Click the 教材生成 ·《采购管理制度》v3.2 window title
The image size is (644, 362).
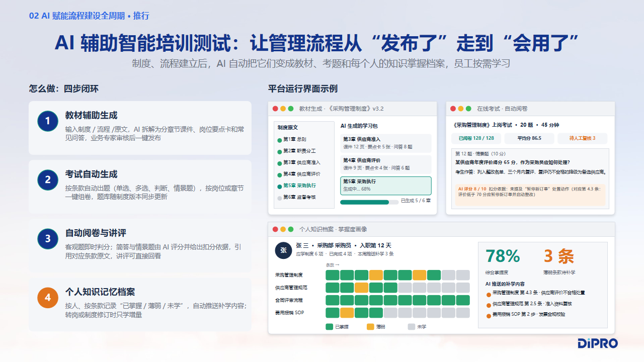tap(341, 109)
